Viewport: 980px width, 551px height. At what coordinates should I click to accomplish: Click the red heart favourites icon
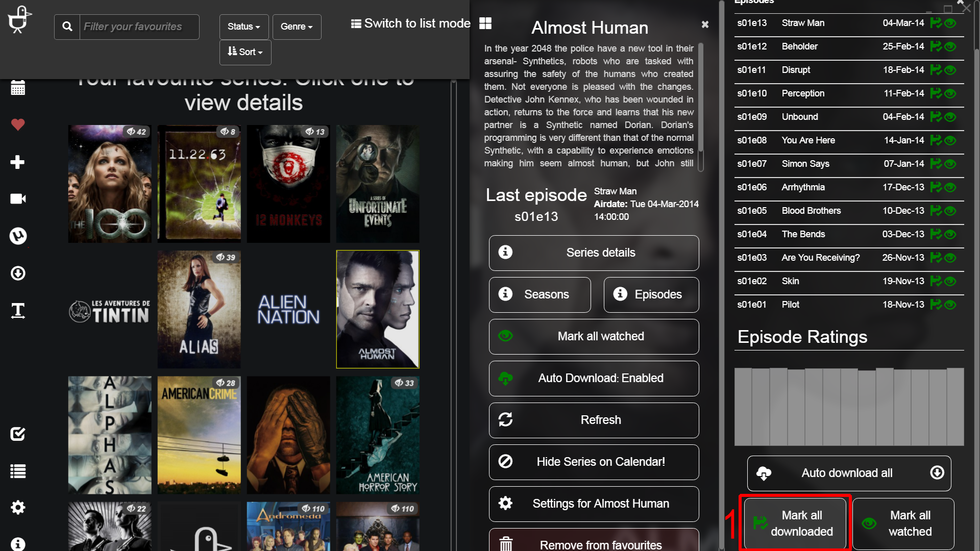pyautogui.click(x=18, y=124)
